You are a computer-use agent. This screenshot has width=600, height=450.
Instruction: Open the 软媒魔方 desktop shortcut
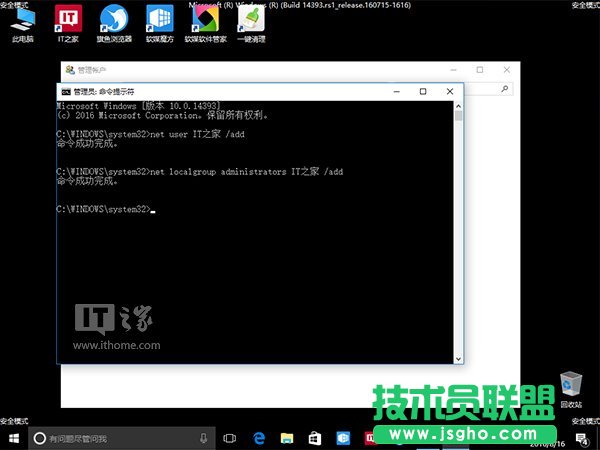click(158, 22)
